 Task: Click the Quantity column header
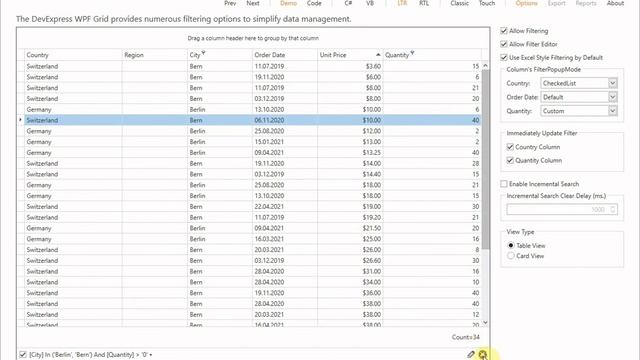[432, 55]
